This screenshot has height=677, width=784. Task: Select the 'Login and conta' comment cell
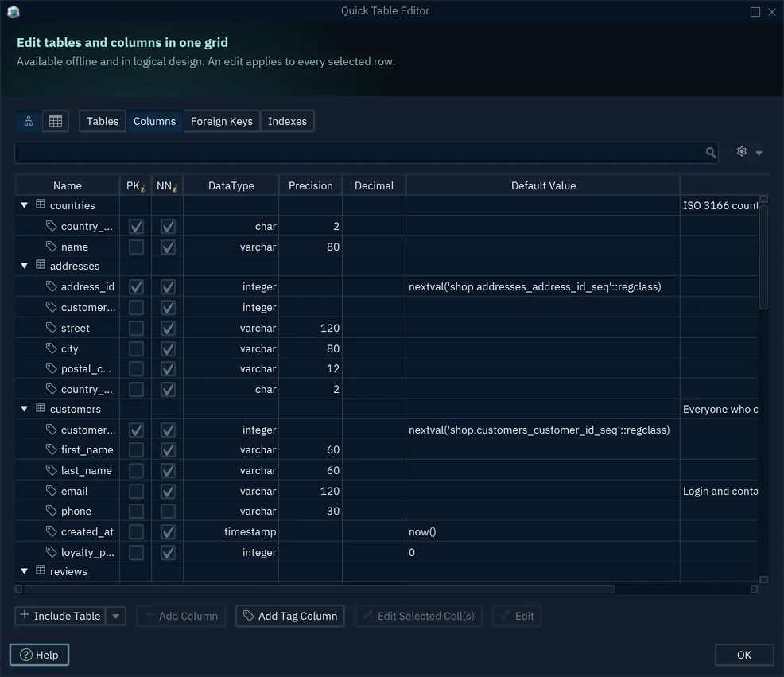pyautogui.click(x=720, y=491)
